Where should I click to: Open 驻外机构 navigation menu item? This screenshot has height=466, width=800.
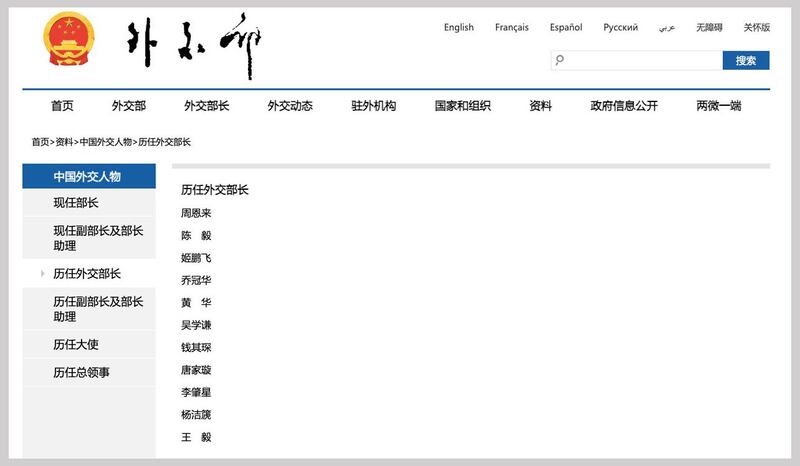click(373, 106)
